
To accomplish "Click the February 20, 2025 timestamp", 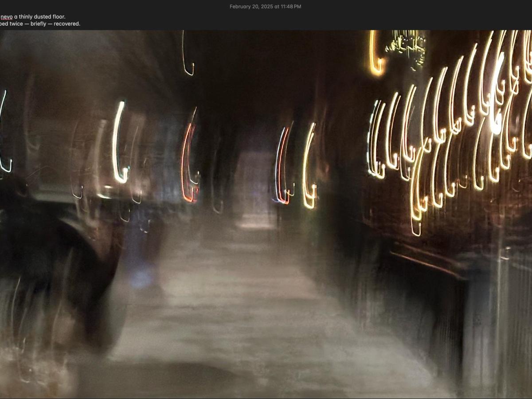I will click(265, 7).
